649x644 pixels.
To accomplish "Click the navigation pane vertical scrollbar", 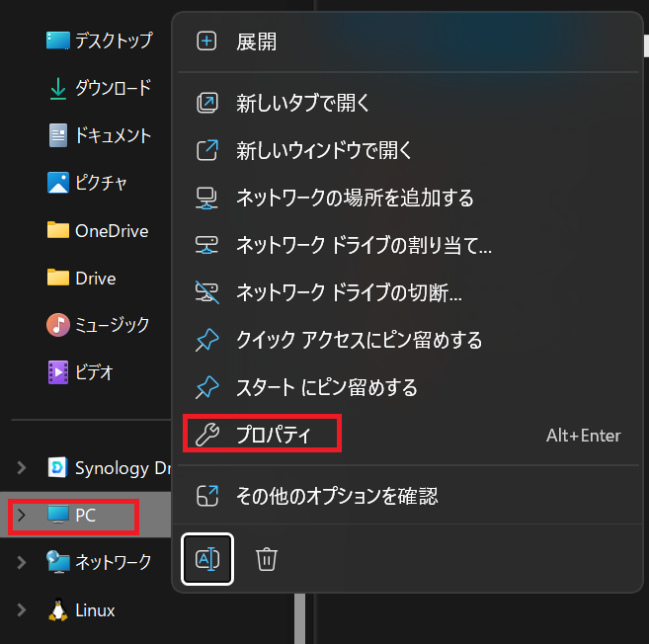I will 299,618.
